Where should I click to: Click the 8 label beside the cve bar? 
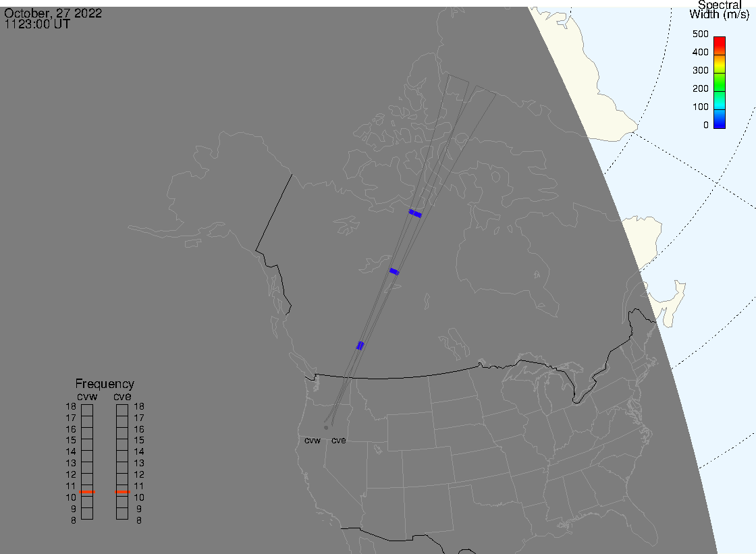click(x=139, y=521)
